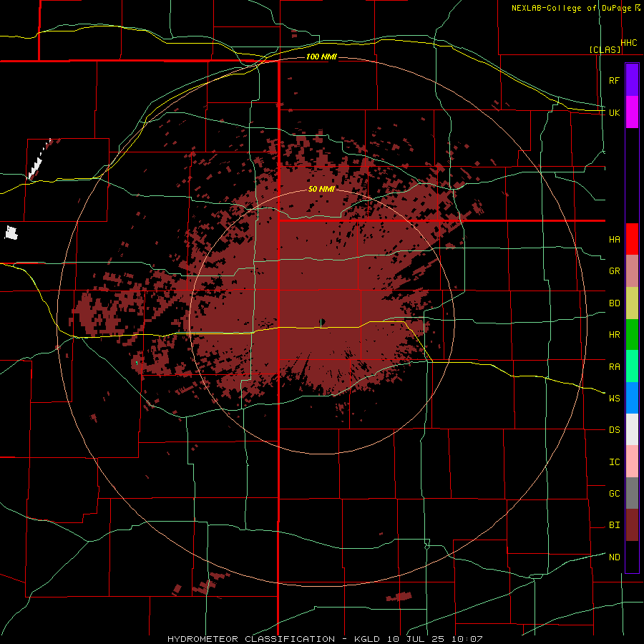Click the HYDROMETEOR CLASSIFICATION caption text
644x644 pixels.
point(251,639)
